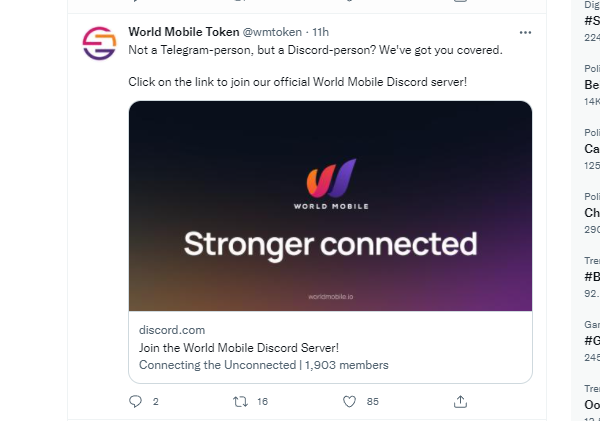Image resolution: width=600 pixels, height=421 pixels.
Task: Click the reply speech bubble icon
Action: (x=135, y=401)
